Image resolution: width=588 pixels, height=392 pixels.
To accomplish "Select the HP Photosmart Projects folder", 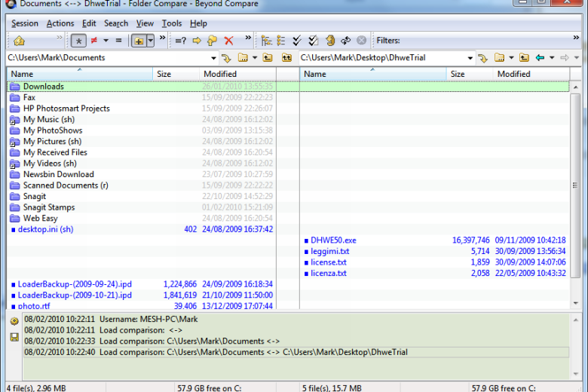I will (66, 109).
